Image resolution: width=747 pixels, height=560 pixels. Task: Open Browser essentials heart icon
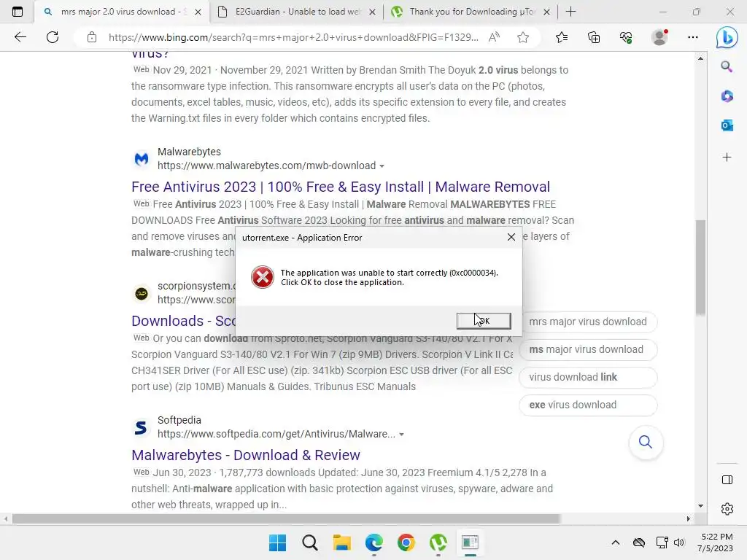click(626, 37)
